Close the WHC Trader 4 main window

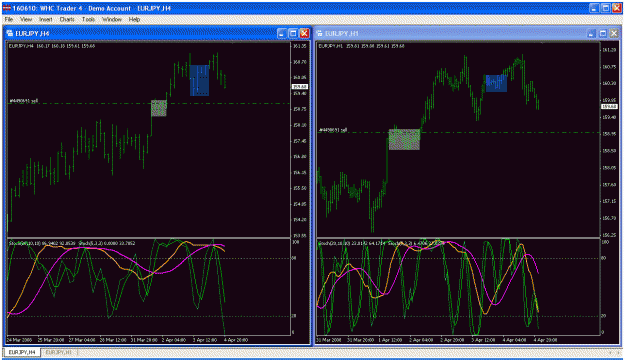(617, 8)
